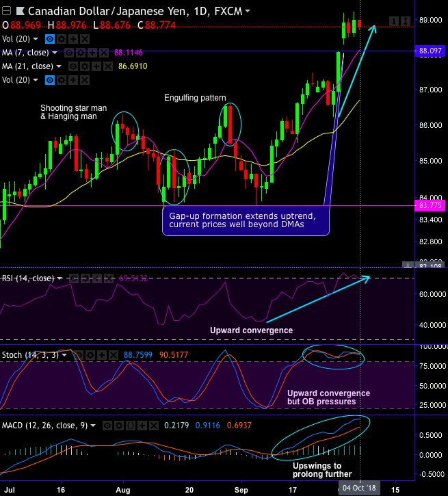This screenshot has width=448, height=496.
Task: Click the plus icon on MA (7, close)
Action: (x=92, y=53)
